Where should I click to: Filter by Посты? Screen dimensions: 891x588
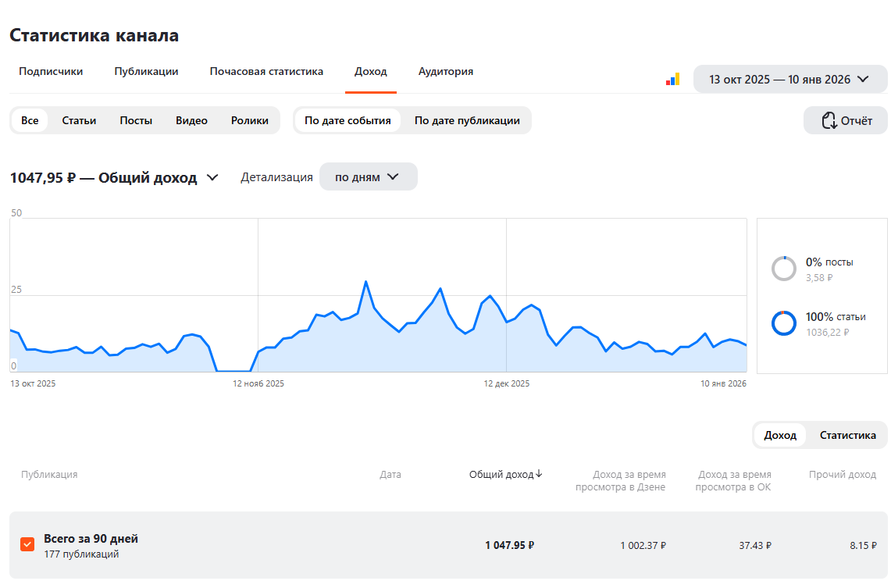[x=136, y=120]
